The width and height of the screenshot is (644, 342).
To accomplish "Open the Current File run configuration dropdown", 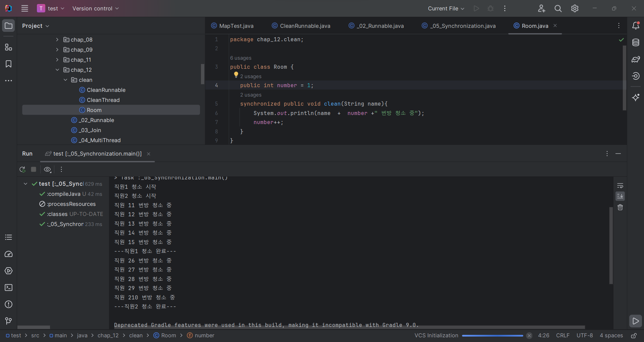I will coord(446,8).
